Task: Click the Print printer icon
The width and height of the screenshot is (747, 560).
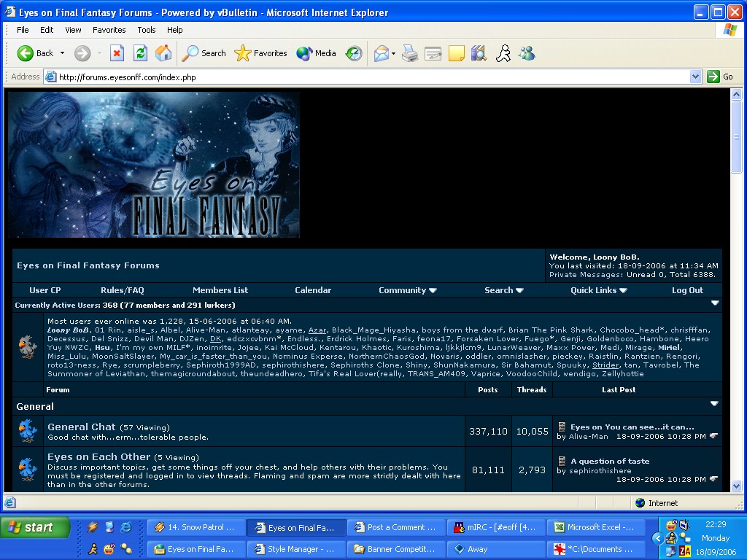Action: 410,53
